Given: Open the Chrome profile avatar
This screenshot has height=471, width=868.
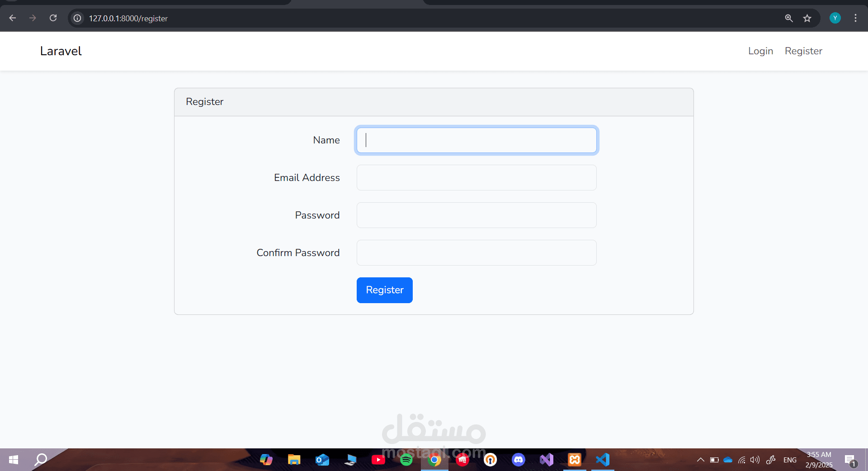Looking at the screenshot, I should (835, 18).
